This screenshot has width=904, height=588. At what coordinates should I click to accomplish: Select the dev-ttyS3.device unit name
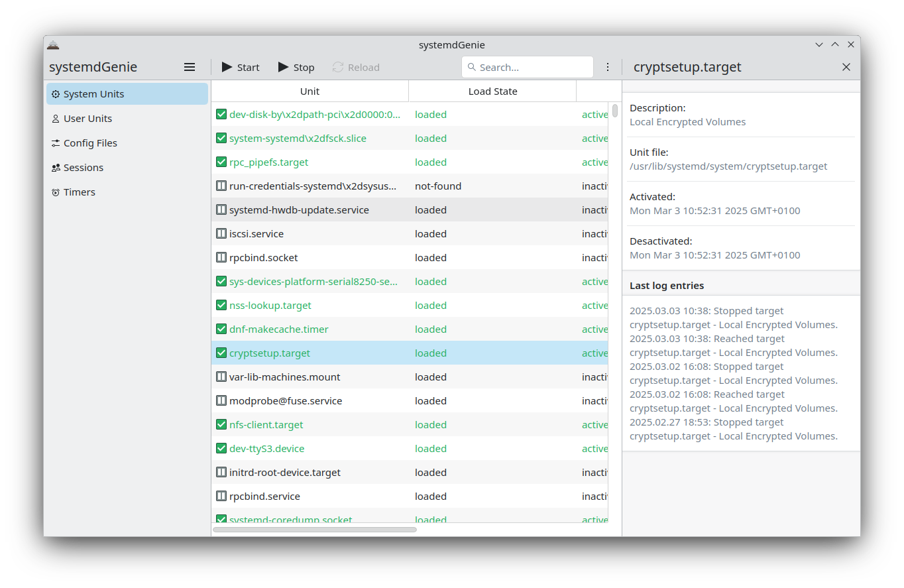coord(267,449)
